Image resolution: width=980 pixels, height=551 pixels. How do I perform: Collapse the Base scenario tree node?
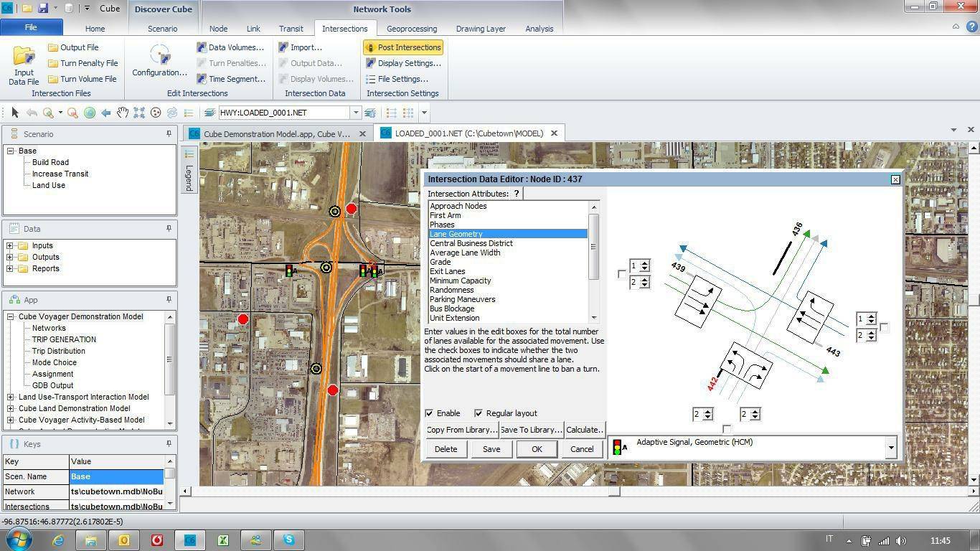tap(11, 151)
